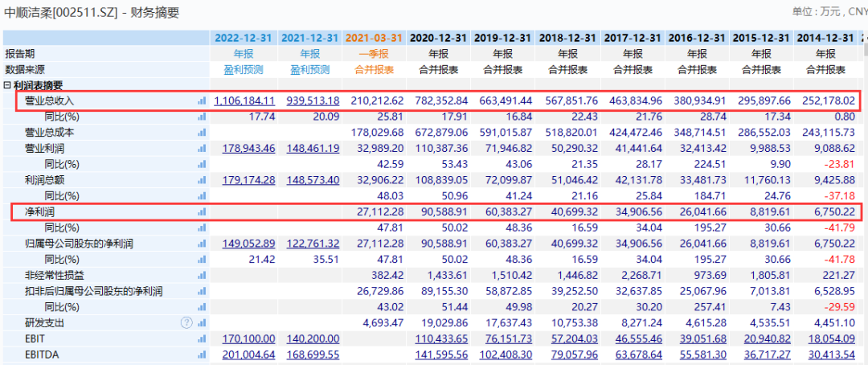Show the chart for the 利润总额 row
The image size is (868, 365).
pyautogui.click(x=202, y=180)
